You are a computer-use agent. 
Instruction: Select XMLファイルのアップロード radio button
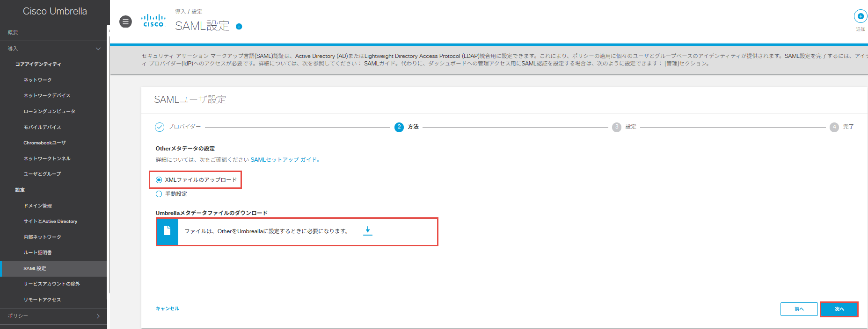tap(159, 180)
